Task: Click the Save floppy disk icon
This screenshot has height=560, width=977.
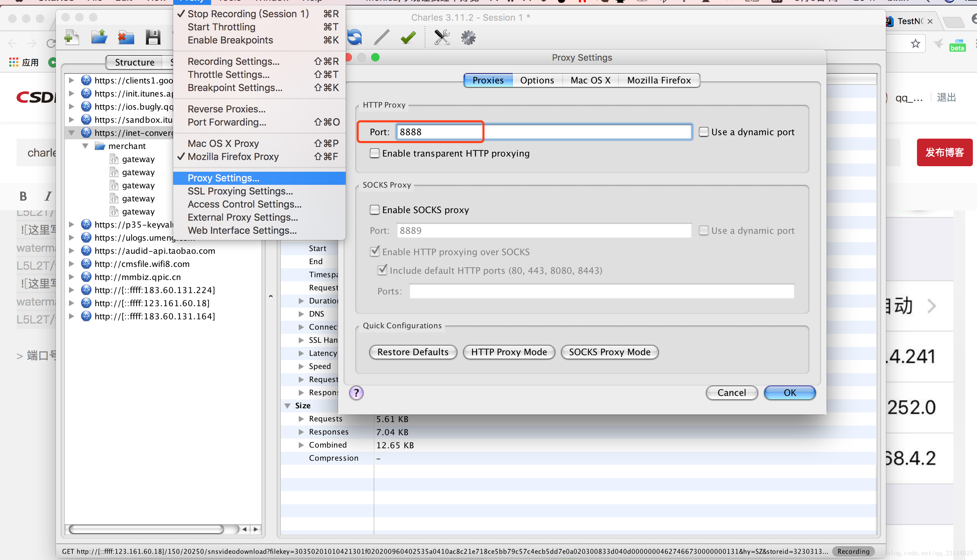Action: pos(153,37)
